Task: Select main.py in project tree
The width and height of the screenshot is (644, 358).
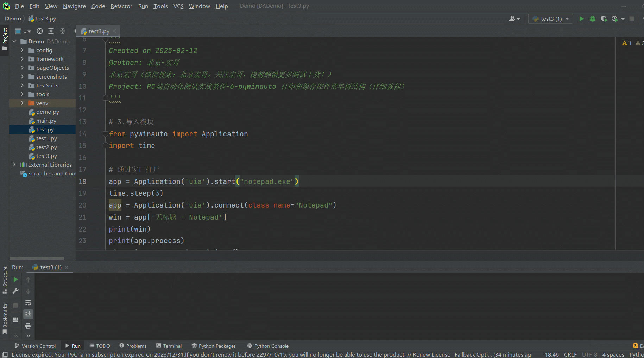Action: (46, 121)
